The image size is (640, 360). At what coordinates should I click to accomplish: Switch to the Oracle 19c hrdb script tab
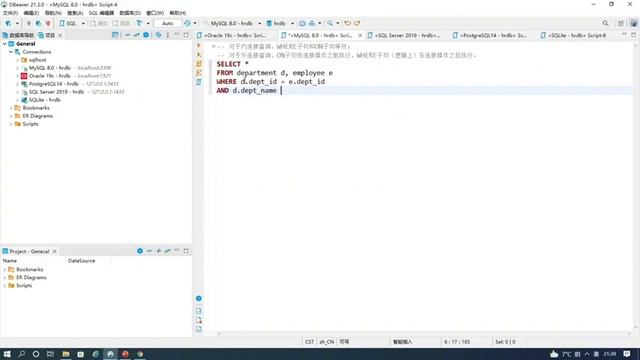point(232,36)
